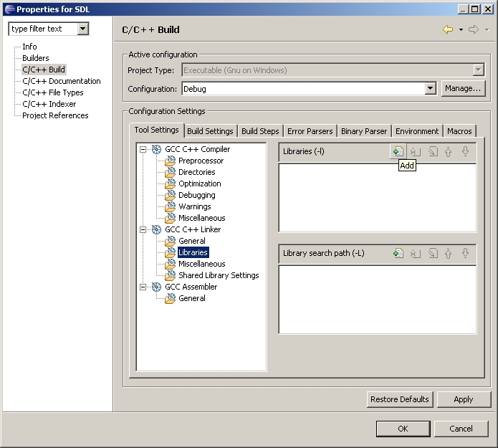Confirm with the OK button
The image size is (498, 448).
(x=403, y=429)
